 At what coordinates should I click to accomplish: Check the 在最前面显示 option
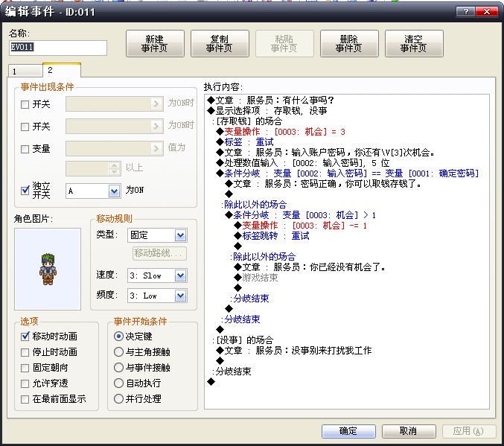[x=25, y=399]
